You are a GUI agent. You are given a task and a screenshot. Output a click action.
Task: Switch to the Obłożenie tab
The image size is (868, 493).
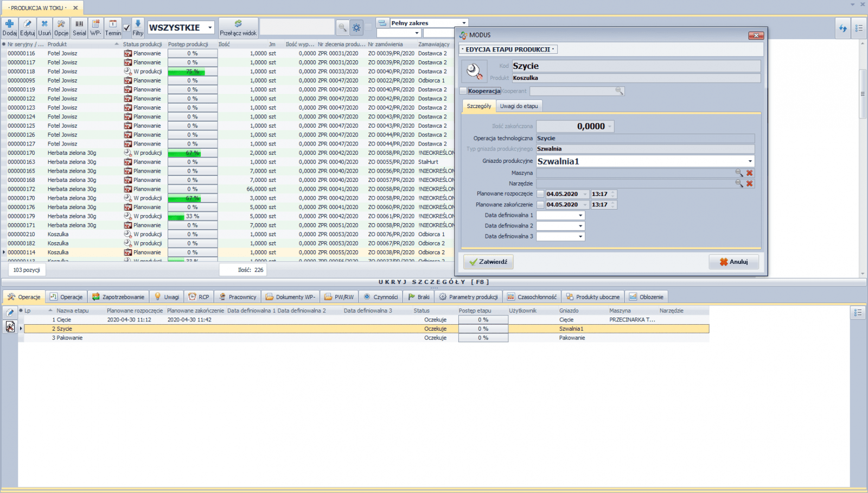646,297
